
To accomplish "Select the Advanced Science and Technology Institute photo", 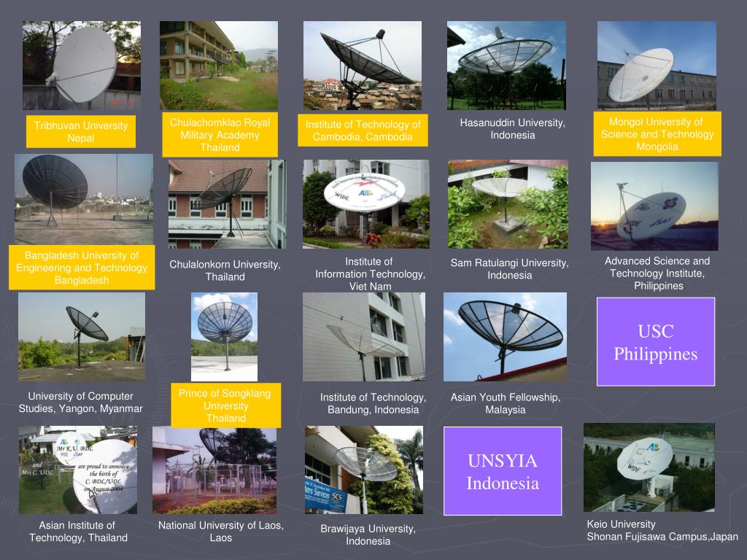I will pos(654,206).
